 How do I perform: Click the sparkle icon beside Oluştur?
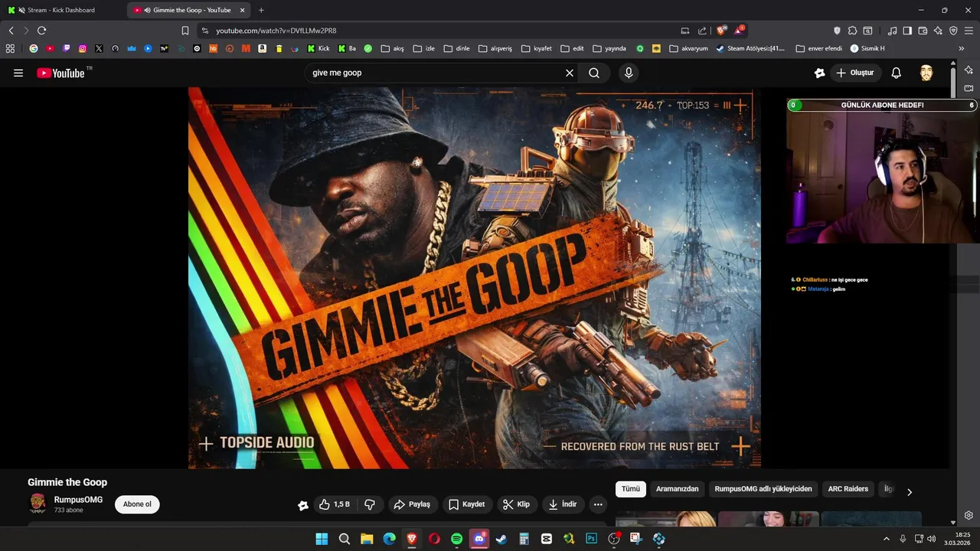click(x=820, y=73)
